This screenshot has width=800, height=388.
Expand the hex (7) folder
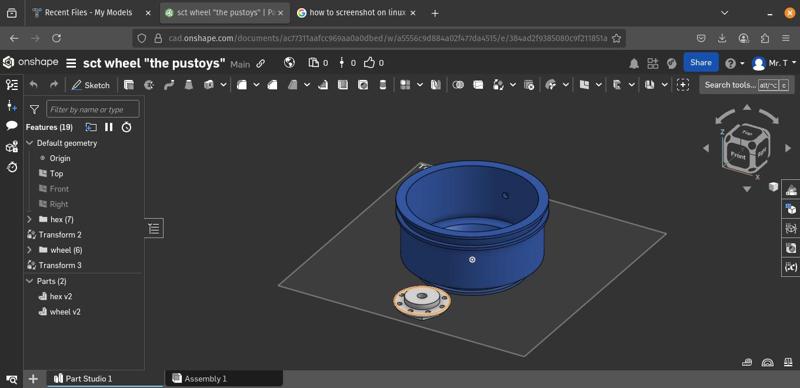click(29, 219)
